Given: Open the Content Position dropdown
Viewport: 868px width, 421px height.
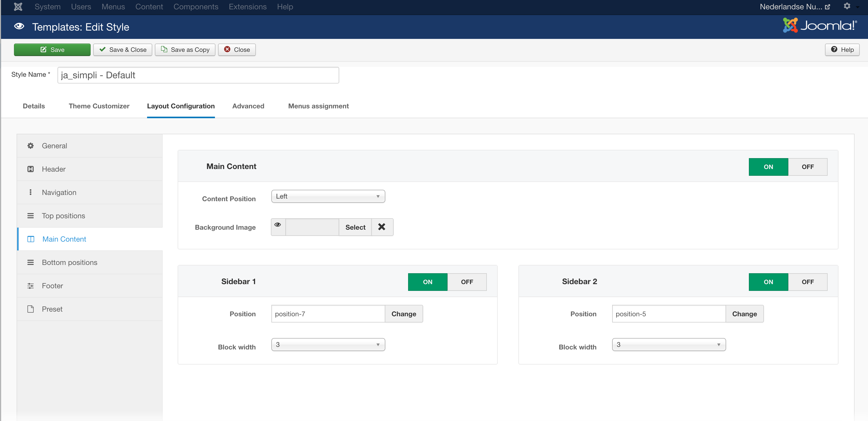Looking at the screenshot, I should (328, 196).
